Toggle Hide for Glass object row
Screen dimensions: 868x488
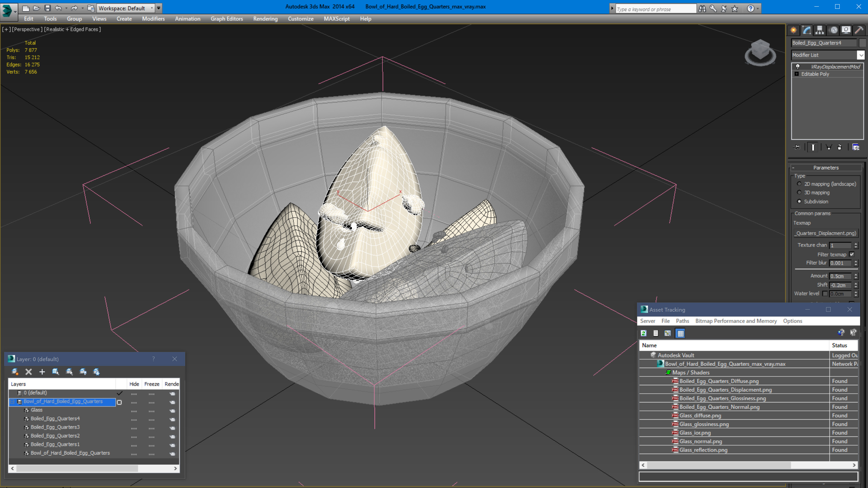[134, 411]
